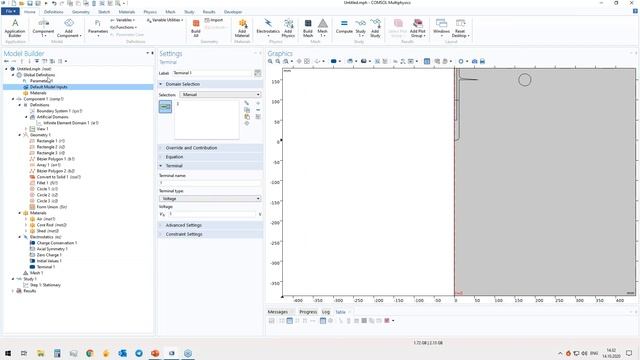The width and height of the screenshot is (640, 360).
Task: Expand the Advanced Settings section
Action: coord(210,225)
